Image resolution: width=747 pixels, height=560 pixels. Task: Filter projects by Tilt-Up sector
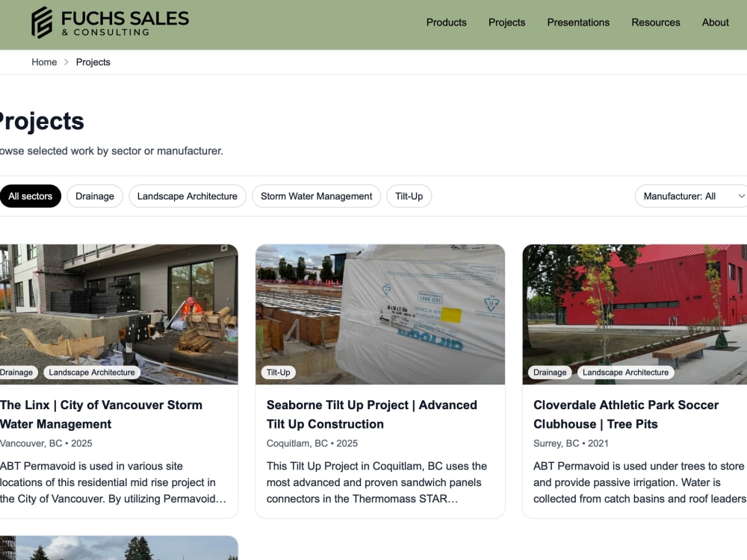[409, 196]
